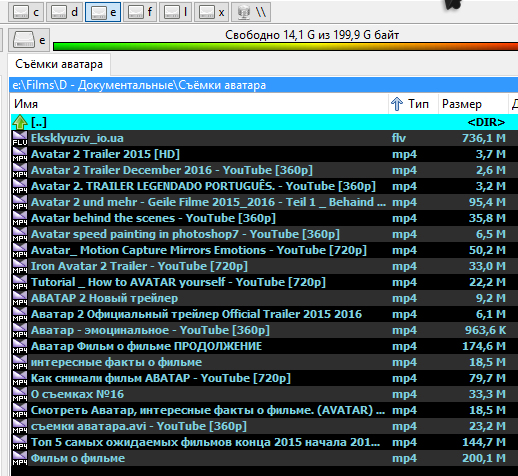Click FLV icon of Eksklyuziv_io.ua
This screenshot has height=476, width=518.
20,138
